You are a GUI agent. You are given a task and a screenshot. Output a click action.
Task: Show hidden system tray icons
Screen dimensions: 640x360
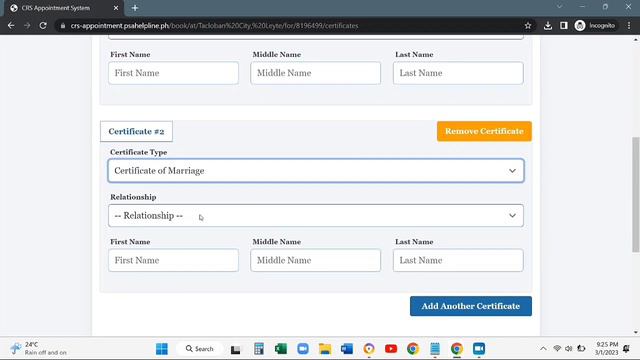click(x=543, y=349)
